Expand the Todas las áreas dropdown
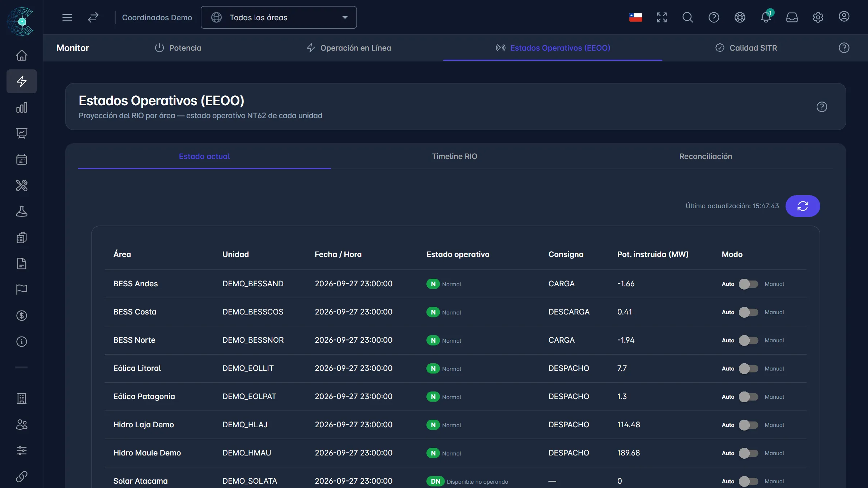 (x=278, y=17)
